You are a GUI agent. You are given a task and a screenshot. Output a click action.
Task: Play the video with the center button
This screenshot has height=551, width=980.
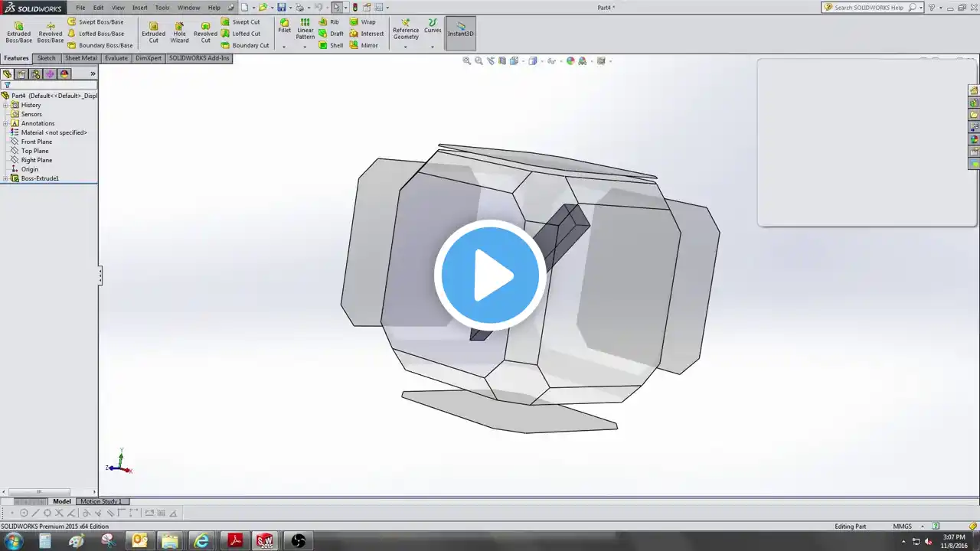point(490,275)
